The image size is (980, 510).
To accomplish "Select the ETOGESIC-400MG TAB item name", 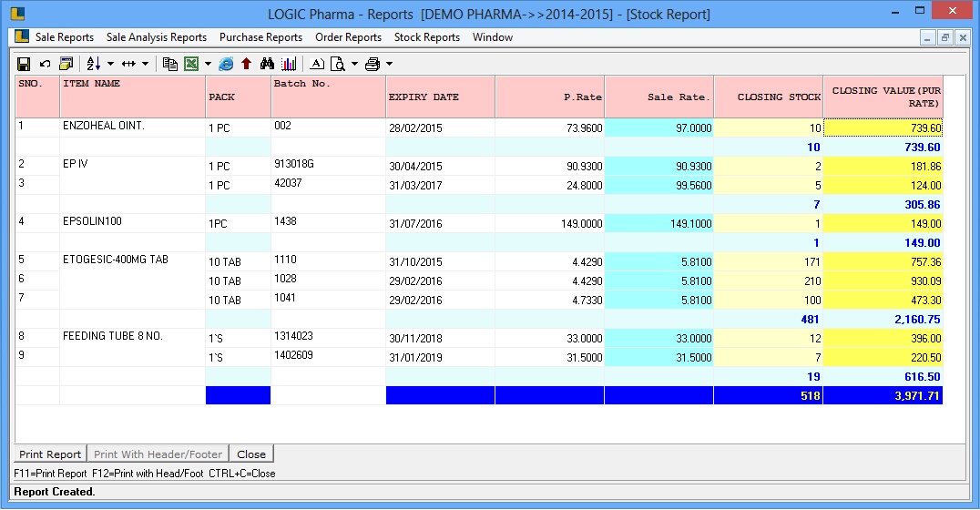I will (116, 260).
